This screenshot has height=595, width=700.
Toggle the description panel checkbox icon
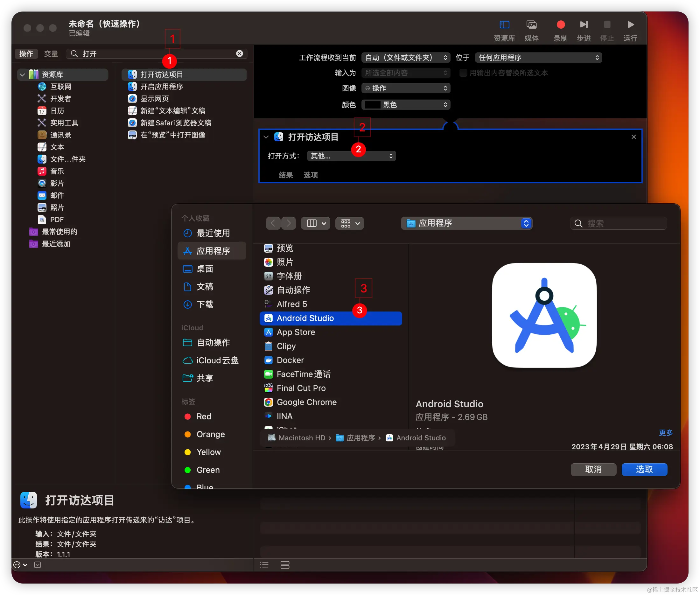point(38,565)
